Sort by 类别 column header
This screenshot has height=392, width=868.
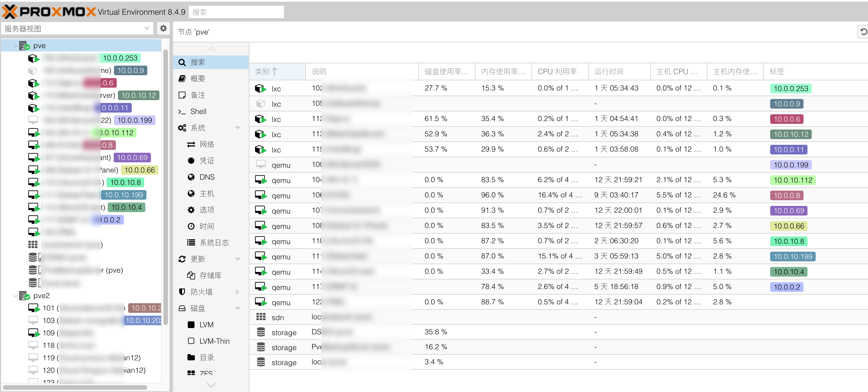click(277, 72)
